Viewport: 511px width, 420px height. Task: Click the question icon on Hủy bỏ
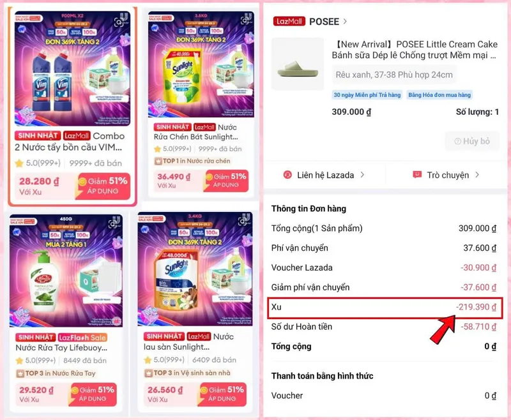(457, 141)
